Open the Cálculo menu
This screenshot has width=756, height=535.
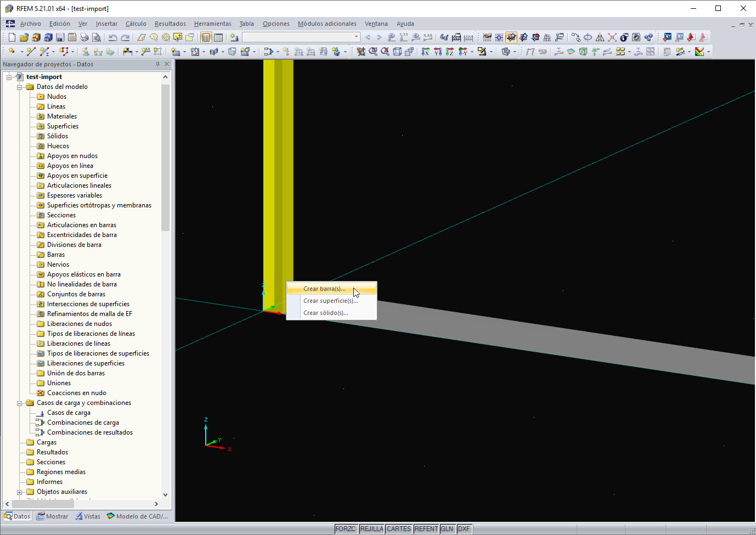136,24
